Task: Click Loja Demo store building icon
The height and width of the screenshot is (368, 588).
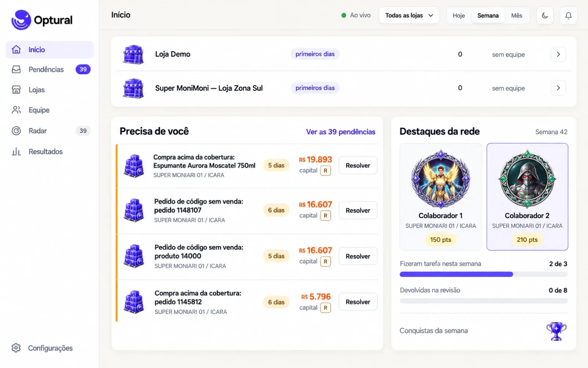Action: pyautogui.click(x=133, y=54)
